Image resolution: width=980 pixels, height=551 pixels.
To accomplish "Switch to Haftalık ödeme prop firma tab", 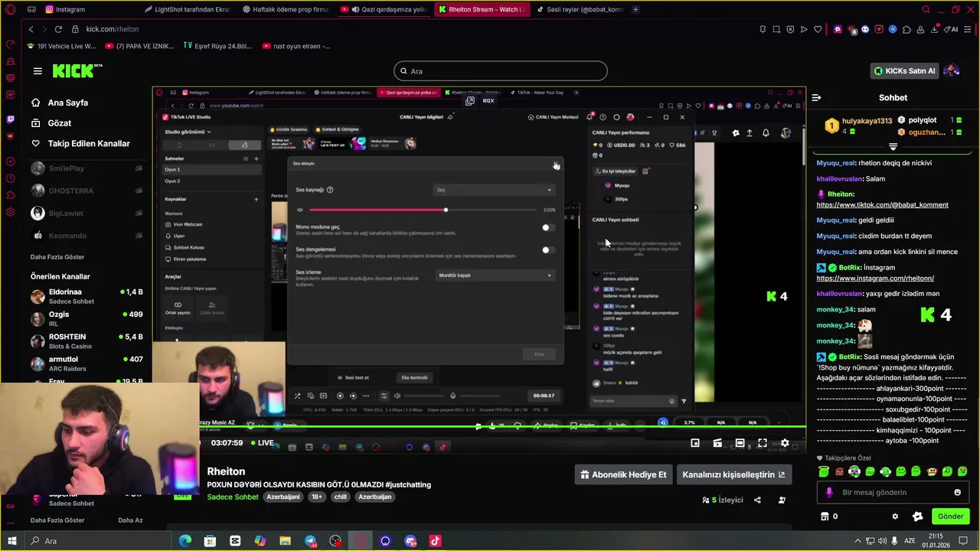I will pos(285,9).
